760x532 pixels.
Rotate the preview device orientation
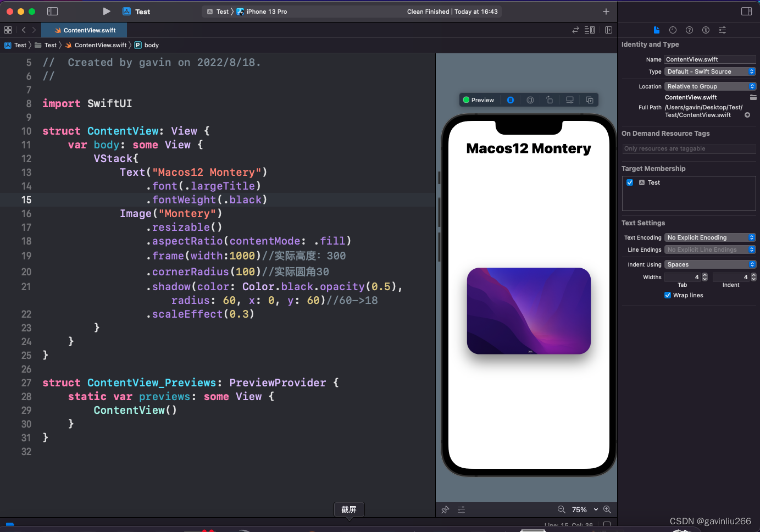tap(550, 100)
